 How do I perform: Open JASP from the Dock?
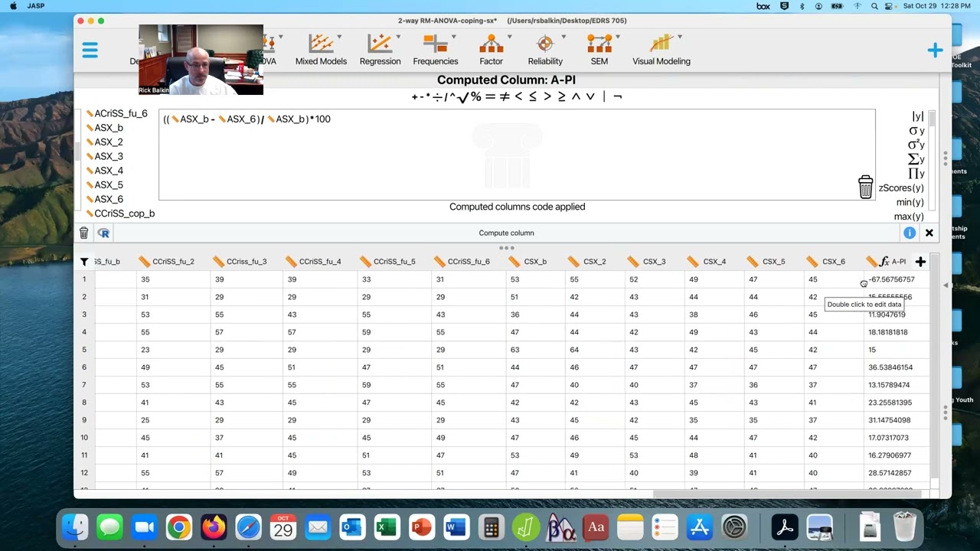click(x=526, y=527)
